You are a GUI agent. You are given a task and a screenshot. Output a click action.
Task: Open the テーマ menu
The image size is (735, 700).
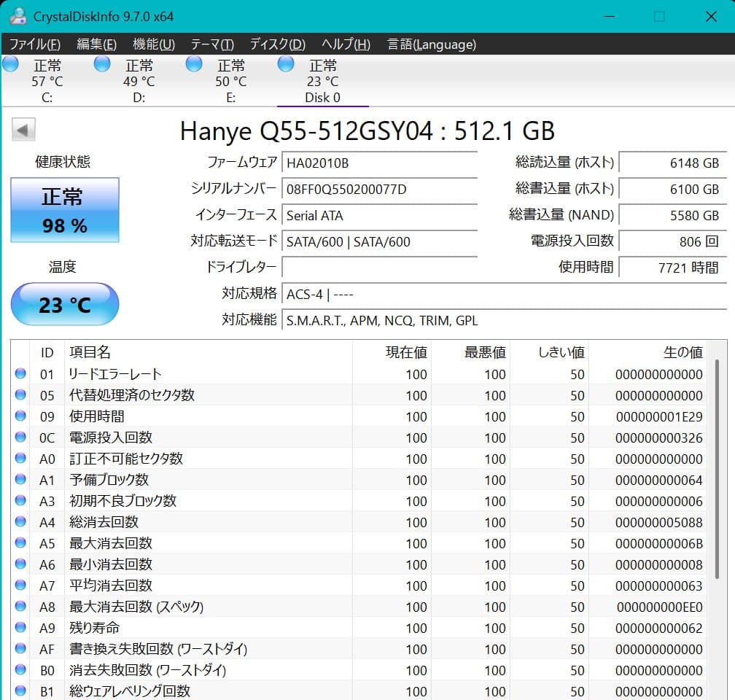point(211,44)
